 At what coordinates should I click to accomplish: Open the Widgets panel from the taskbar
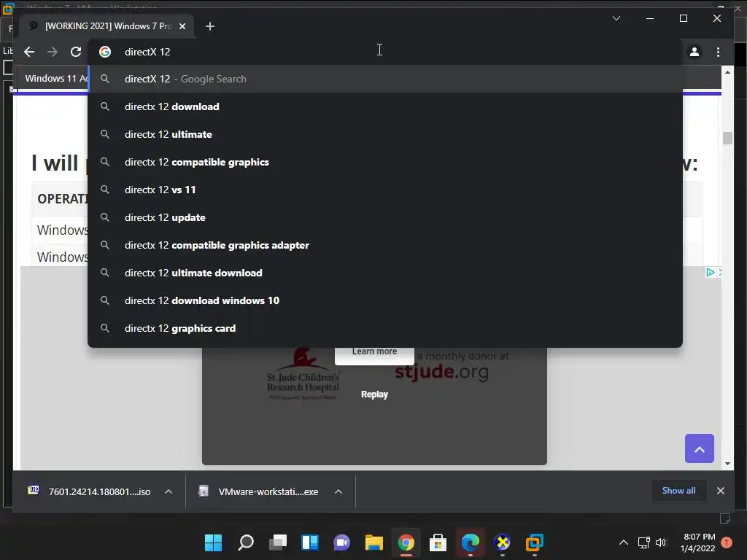click(x=309, y=542)
